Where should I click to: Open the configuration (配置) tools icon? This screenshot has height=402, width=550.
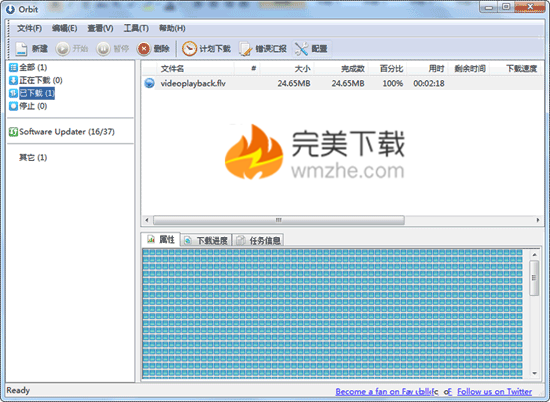301,49
